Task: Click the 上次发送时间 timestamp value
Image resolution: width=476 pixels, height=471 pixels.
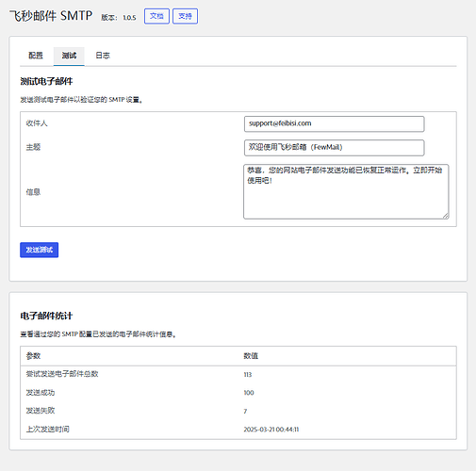Action: (x=271, y=430)
